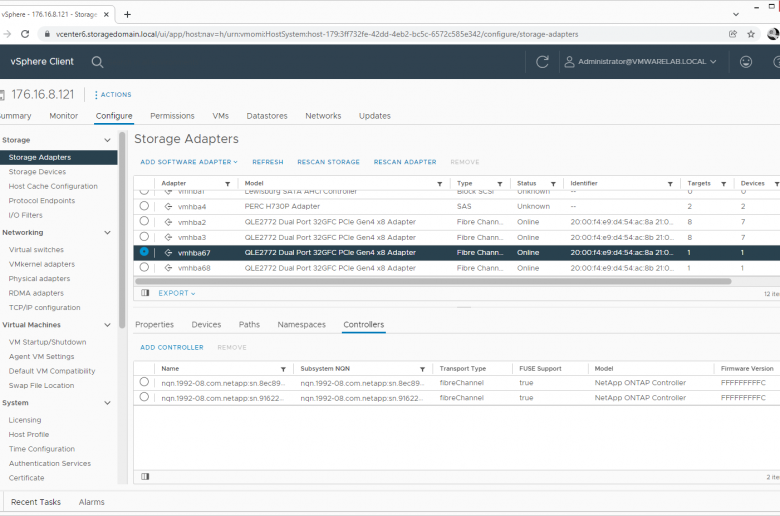Click the vmhba2 adapter icon

[169, 222]
